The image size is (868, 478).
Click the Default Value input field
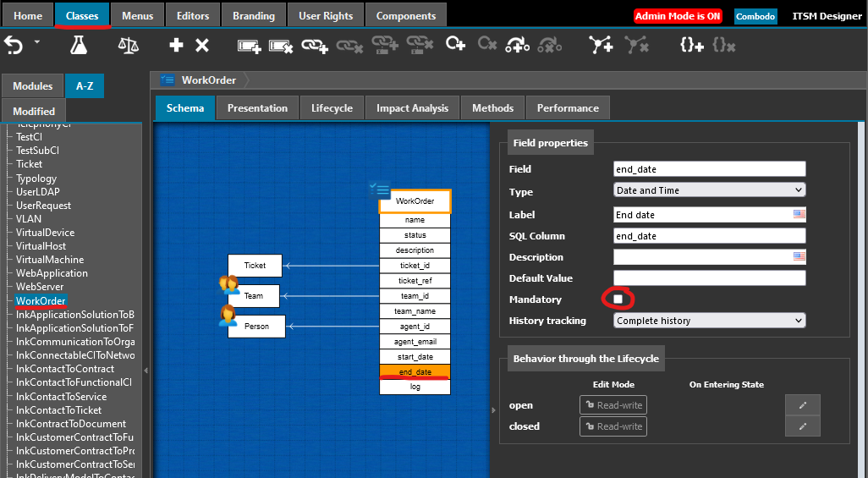point(709,278)
